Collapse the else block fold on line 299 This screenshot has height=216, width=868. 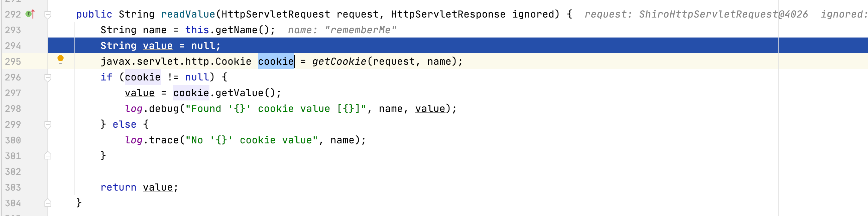click(48, 125)
